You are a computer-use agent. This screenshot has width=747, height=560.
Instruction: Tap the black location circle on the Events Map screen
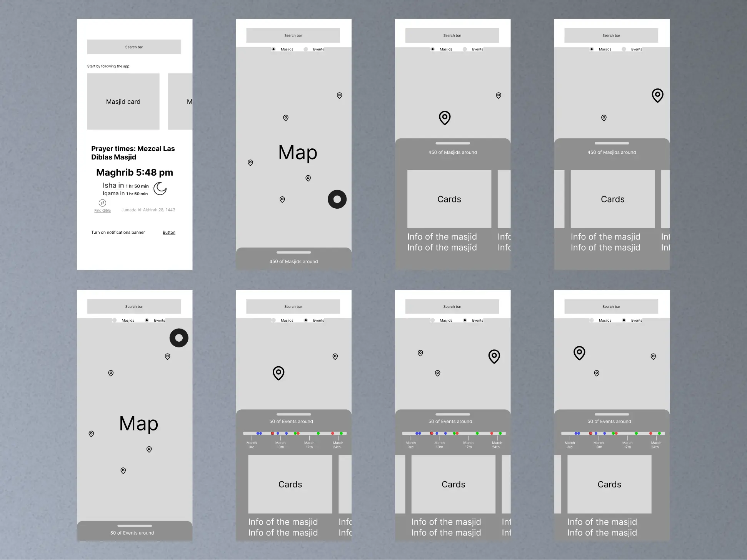click(x=179, y=338)
